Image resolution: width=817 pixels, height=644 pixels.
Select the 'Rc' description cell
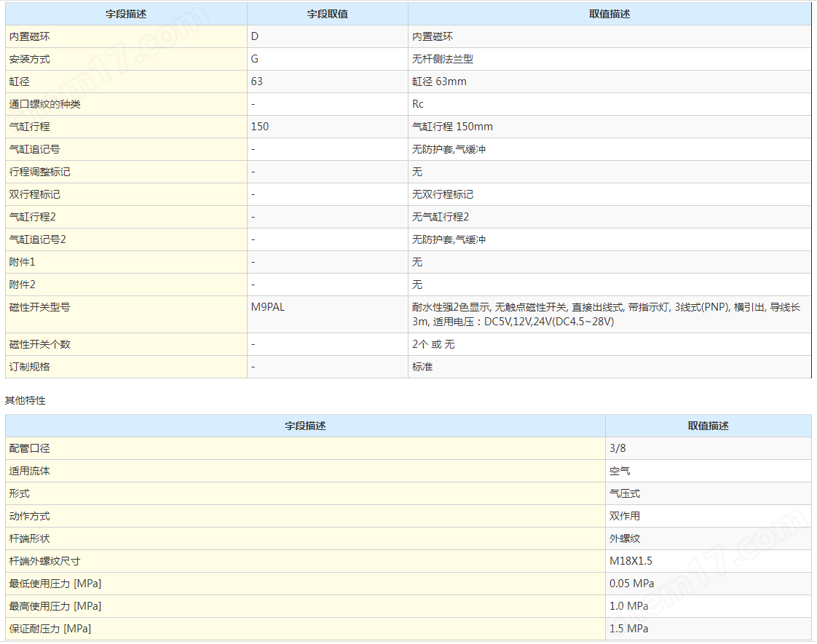pos(609,104)
